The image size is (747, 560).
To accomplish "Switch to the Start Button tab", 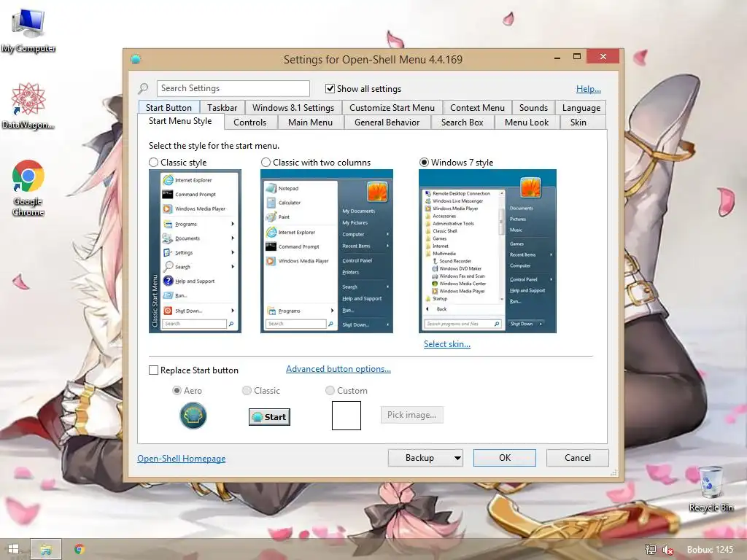I will click(x=169, y=108).
